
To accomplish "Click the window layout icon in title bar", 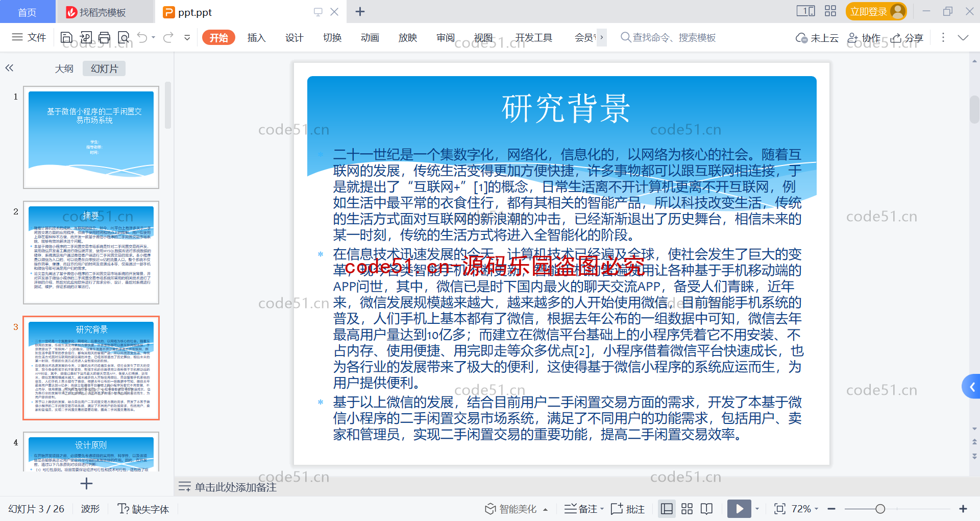I will point(805,11).
